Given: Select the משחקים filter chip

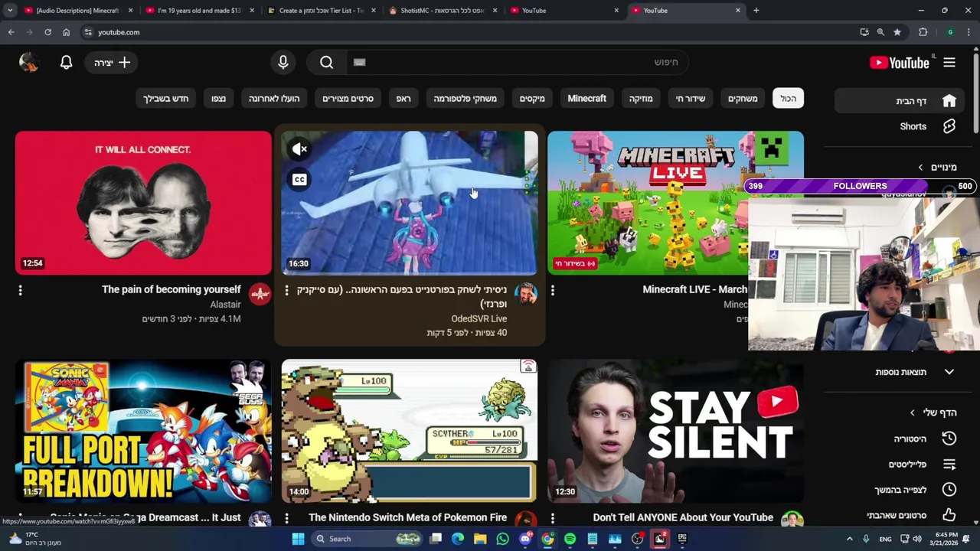Looking at the screenshot, I should pos(743,99).
